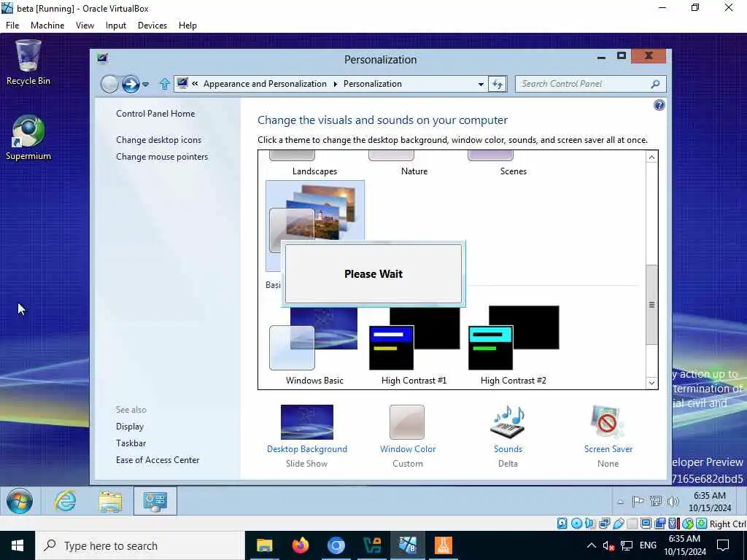Select the High Contrast #2 theme

tap(513, 346)
